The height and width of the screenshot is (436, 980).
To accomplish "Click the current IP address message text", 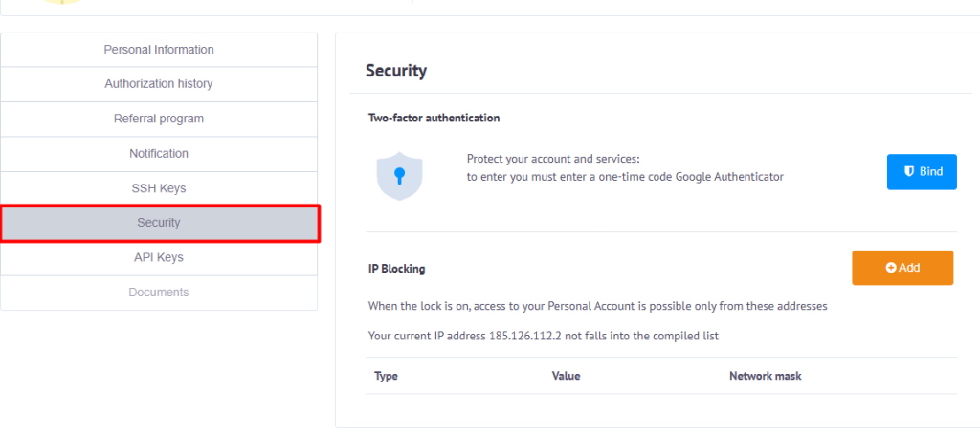I will pyautogui.click(x=543, y=336).
